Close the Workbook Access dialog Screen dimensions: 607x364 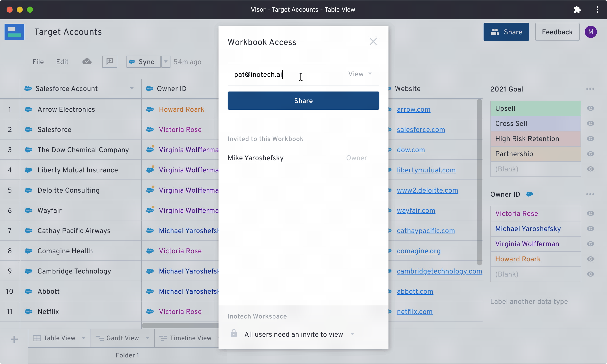point(373,42)
